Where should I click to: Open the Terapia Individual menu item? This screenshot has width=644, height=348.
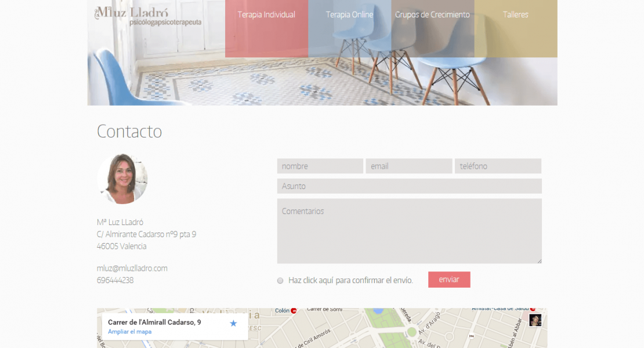(266, 14)
